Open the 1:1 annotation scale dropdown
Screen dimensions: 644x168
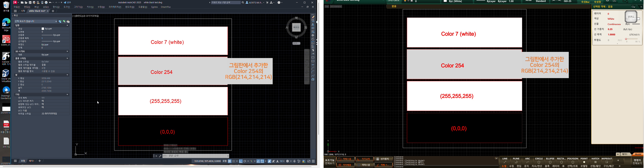282,161
